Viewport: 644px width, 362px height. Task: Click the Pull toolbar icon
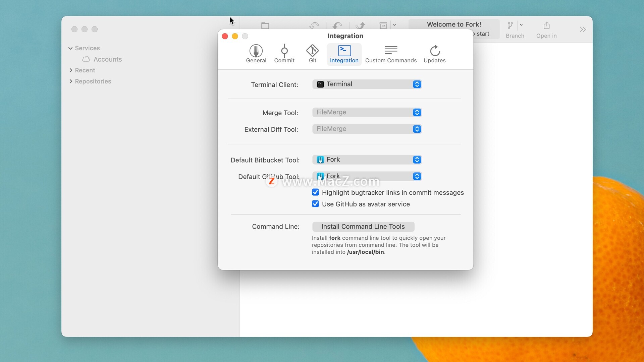tap(337, 25)
